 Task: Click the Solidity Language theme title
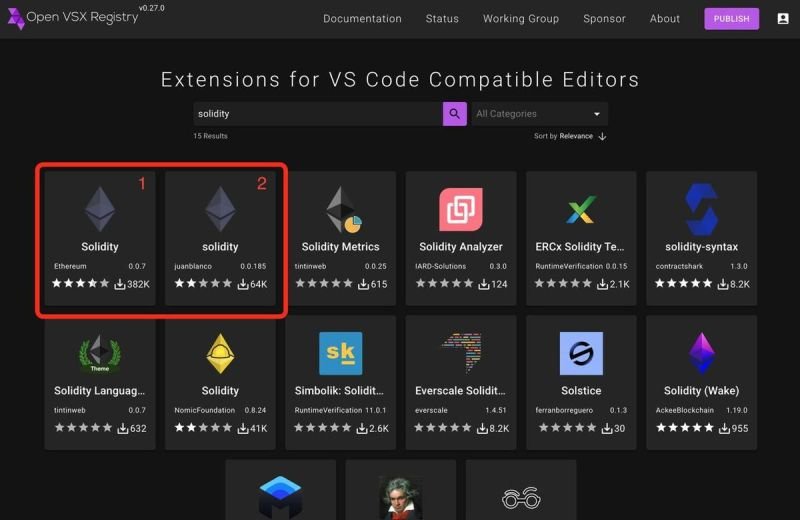tap(99, 391)
